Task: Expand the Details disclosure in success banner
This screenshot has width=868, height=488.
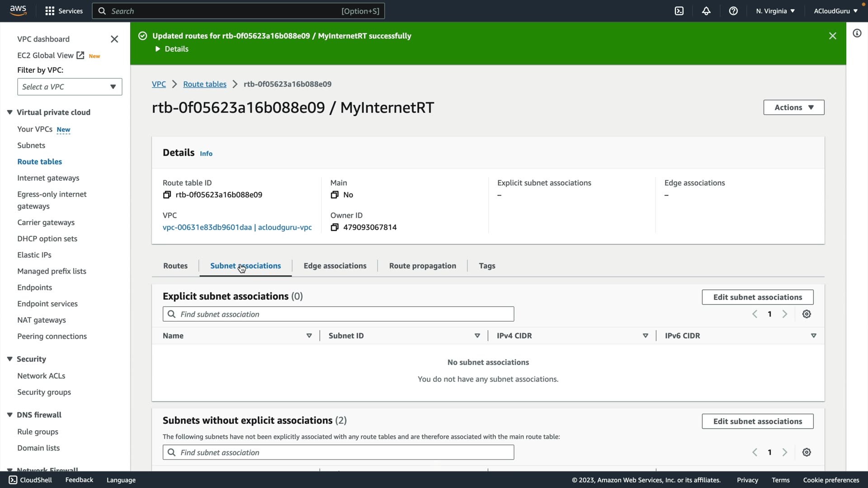Action: coord(172,49)
